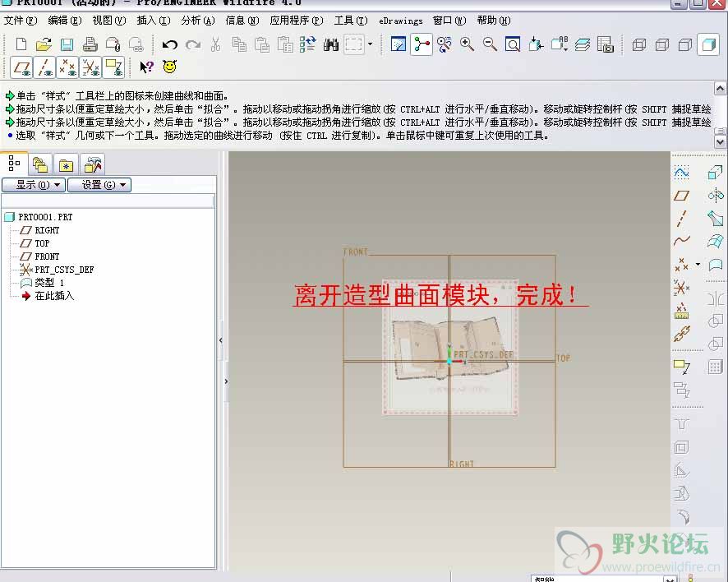Open the 设置(G) dropdown
The height and width of the screenshot is (582, 728).
pyautogui.click(x=99, y=185)
